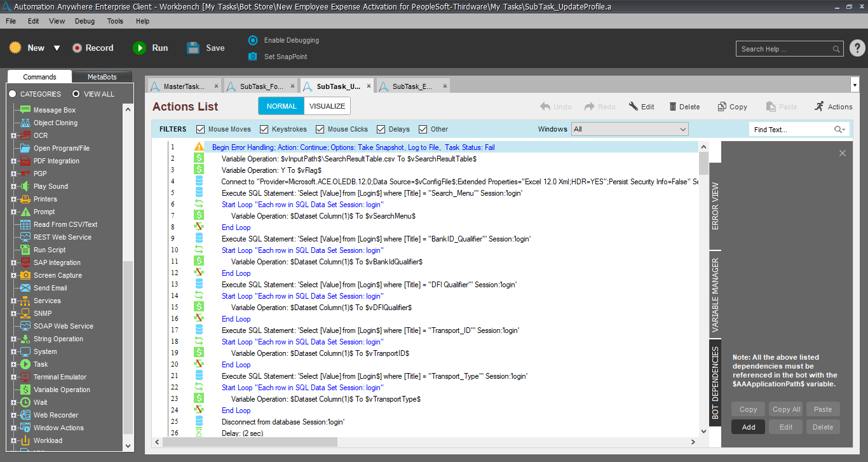
Task: Click the Set SnapPoint camera icon
Action: [253, 57]
